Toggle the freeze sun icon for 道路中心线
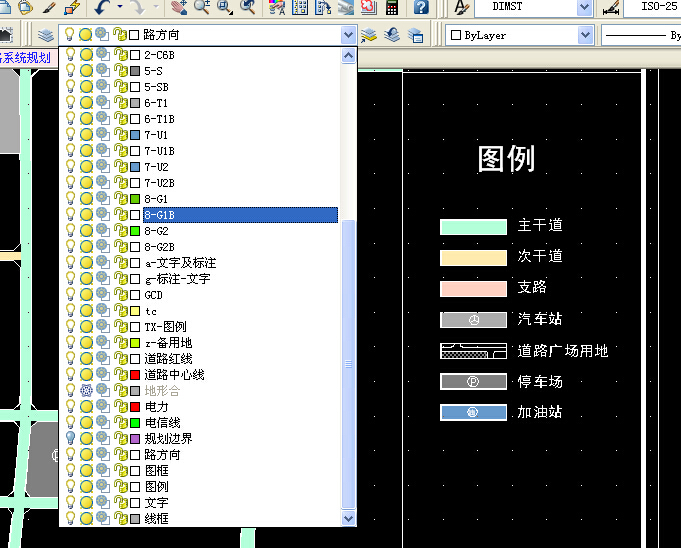Viewport: 681px width, 548px height. tap(86, 374)
